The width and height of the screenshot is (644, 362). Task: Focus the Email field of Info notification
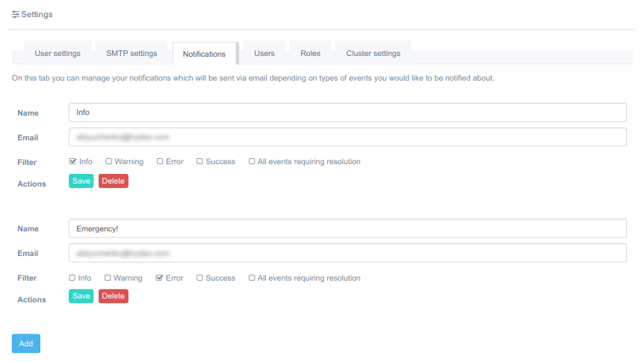pyautogui.click(x=347, y=137)
